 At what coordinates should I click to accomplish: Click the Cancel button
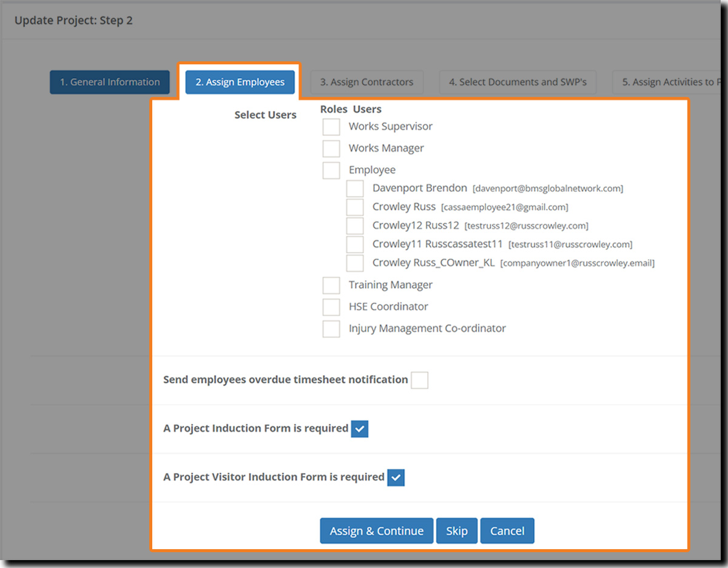507,531
